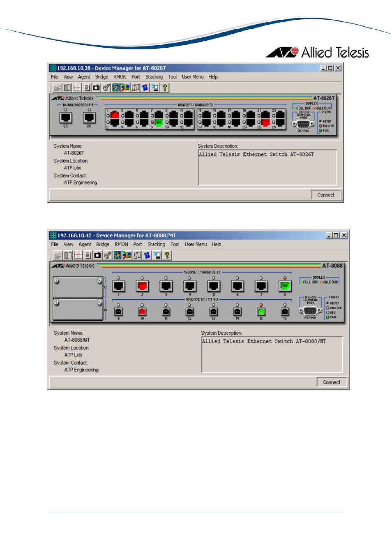Click the text list icon in AT-8088/MT toolbar
Viewport: 392px width, 555px height.
(x=88, y=255)
